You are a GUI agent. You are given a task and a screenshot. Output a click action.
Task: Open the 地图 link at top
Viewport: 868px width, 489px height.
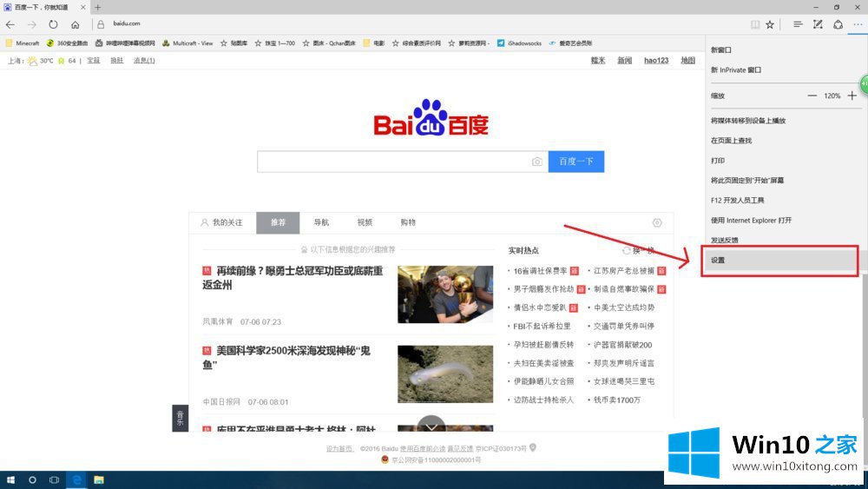tap(687, 60)
